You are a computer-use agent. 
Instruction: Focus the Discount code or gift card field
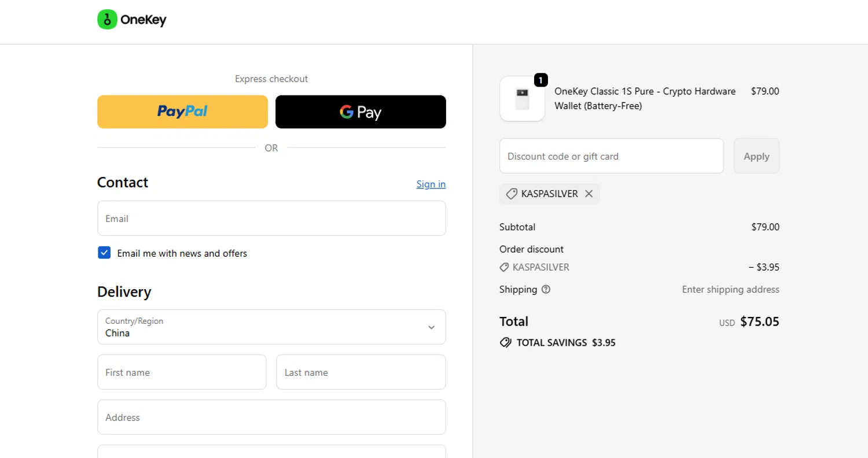click(x=612, y=156)
